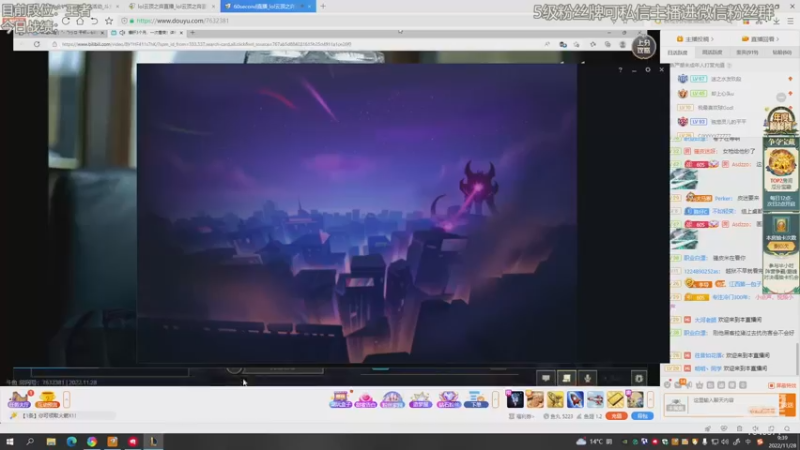Click the help icon beside ranking notice
800x450 pixels.
pyautogui.click(x=729, y=65)
